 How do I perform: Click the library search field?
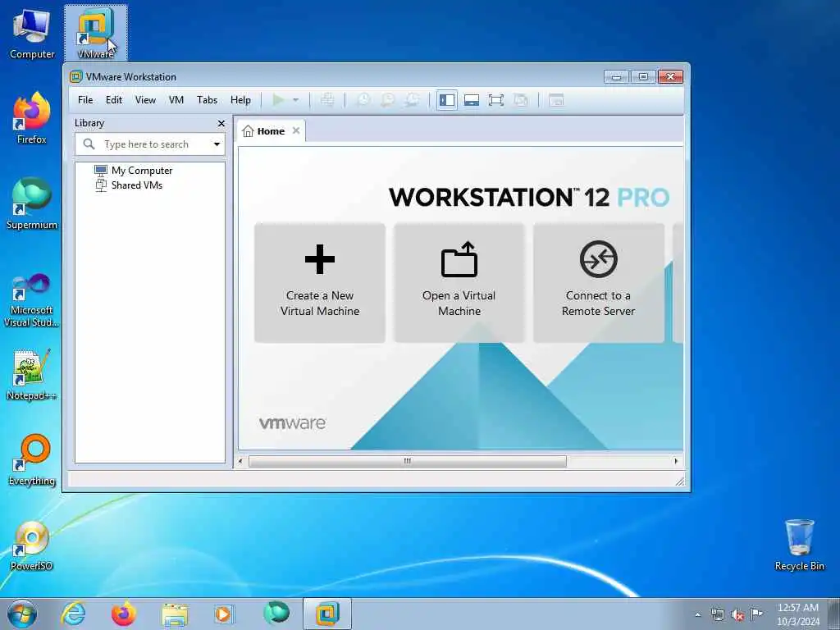pyautogui.click(x=149, y=144)
